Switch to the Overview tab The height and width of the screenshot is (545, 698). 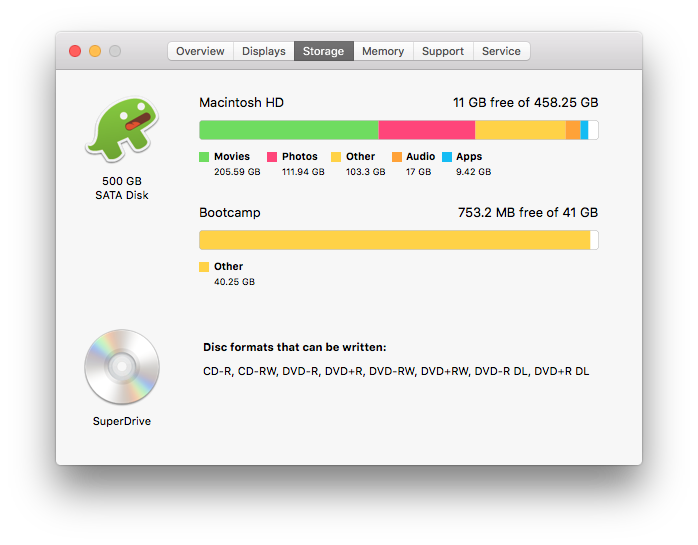pos(200,51)
